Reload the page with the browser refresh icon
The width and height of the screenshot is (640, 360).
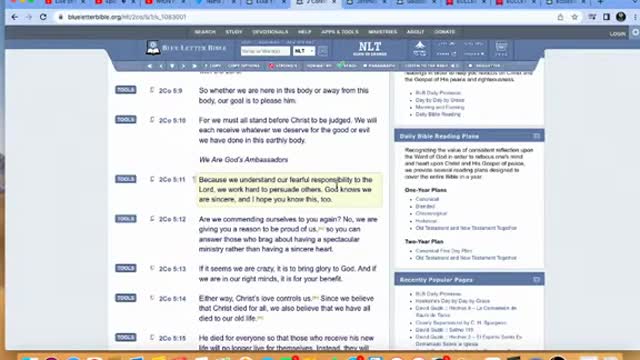pyautogui.click(x=43, y=17)
